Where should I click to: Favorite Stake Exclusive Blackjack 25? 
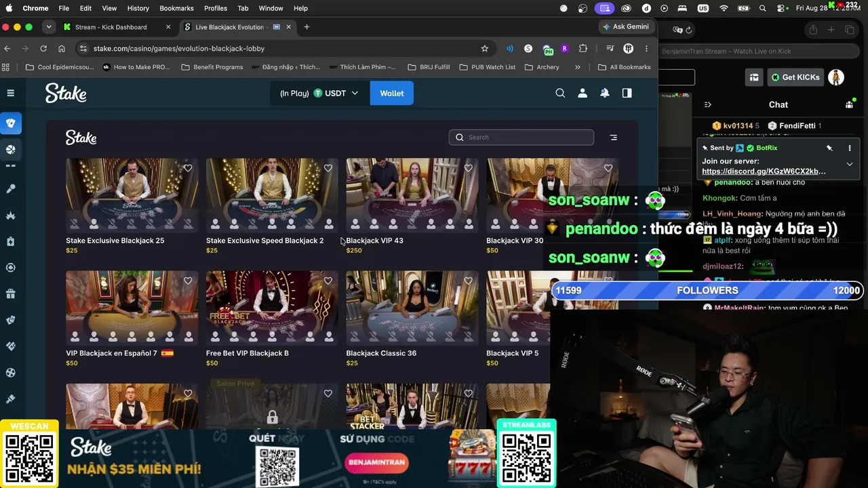[x=188, y=168]
